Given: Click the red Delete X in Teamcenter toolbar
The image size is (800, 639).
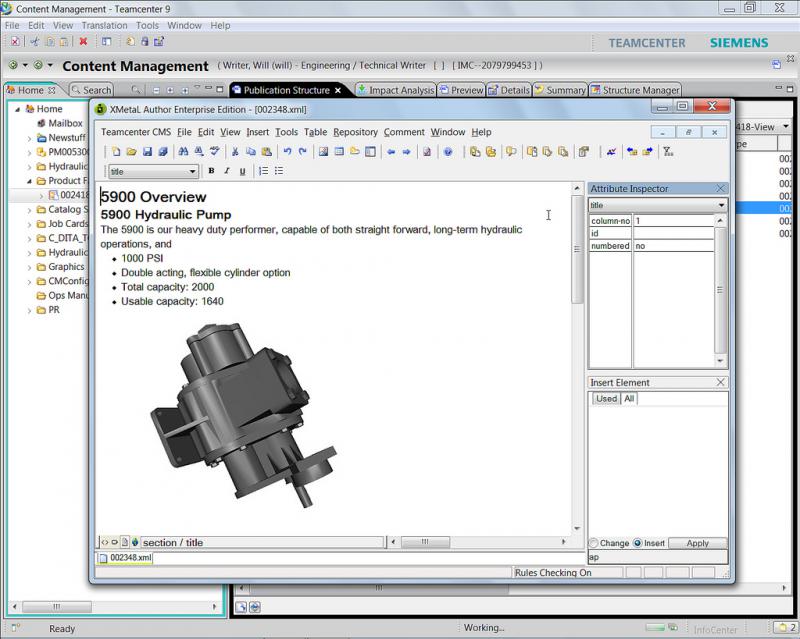Looking at the screenshot, I should click(83, 42).
